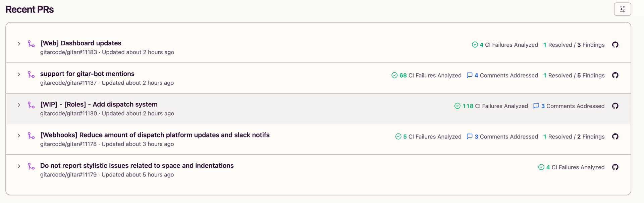Click the GitHub icon for gitar-bot mentions PR
Viewport: 644px width, 203px height.
point(615,75)
